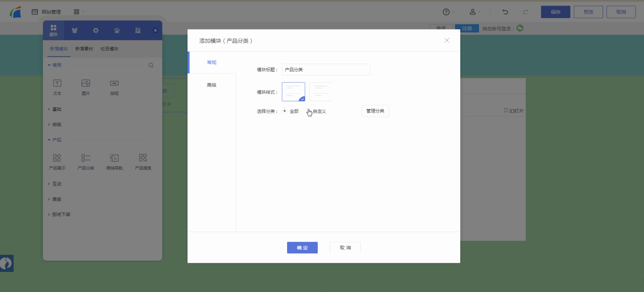Add the 产品分类 module
644x292 pixels.
(x=86, y=162)
